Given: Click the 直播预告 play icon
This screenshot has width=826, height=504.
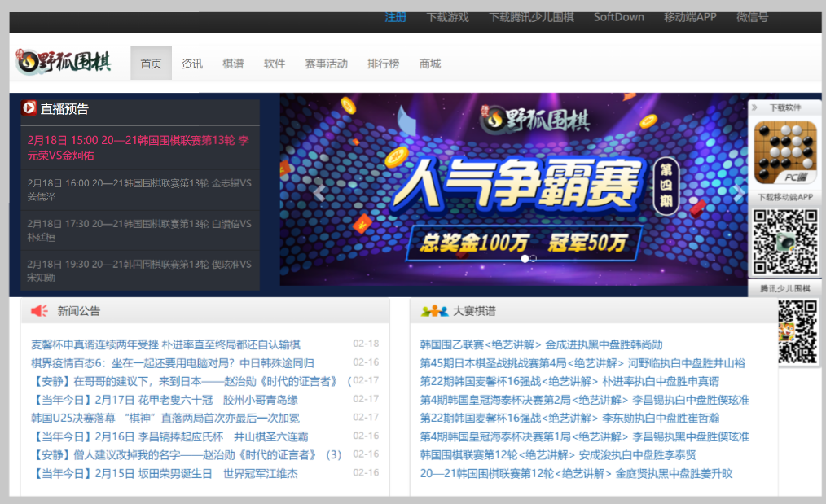Looking at the screenshot, I should coord(29,108).
